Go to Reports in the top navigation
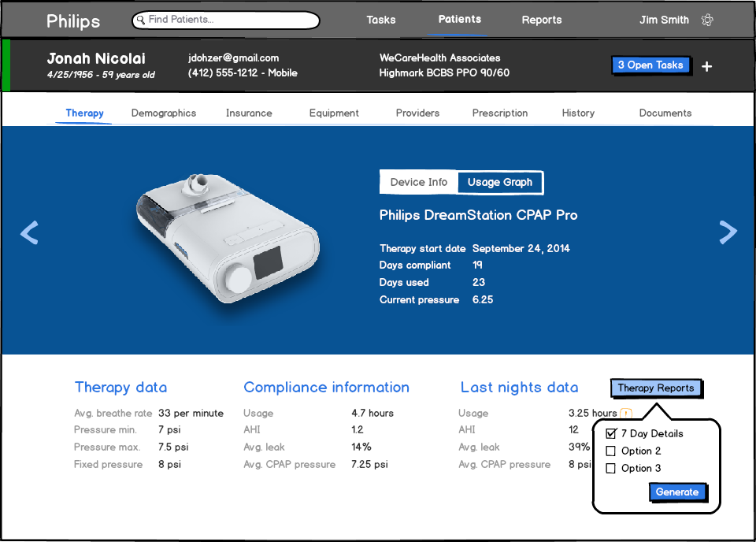Viewport: 756px width, 542px height. (542, 20)
